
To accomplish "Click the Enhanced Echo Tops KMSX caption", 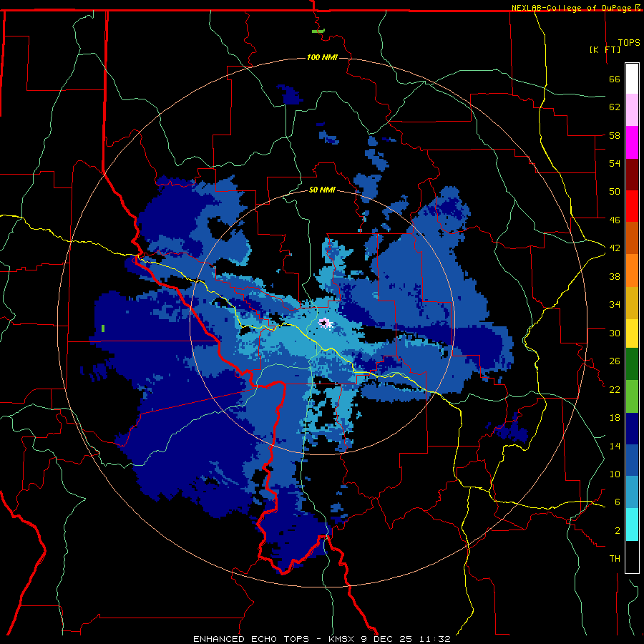I will [x=322, y=639].
